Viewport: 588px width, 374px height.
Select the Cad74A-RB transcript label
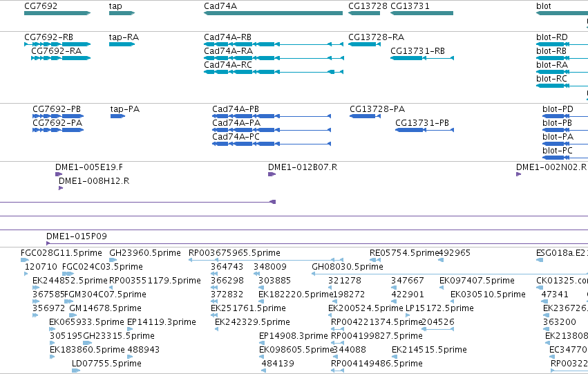pos(227,37)
